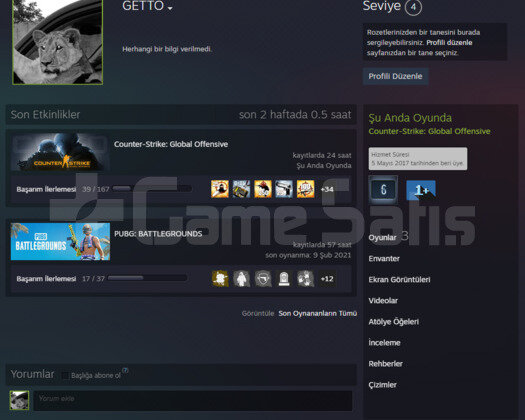This screenshot has width=525, height=420.
Task: Open Envanter inventory page
Action: click(x=384, y=259)
